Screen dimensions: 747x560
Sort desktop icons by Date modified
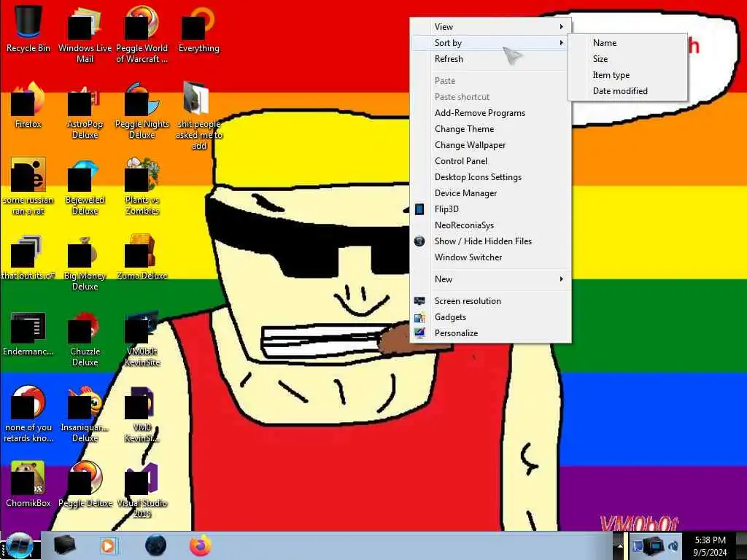pyautogui.click(x=628, y=91)
